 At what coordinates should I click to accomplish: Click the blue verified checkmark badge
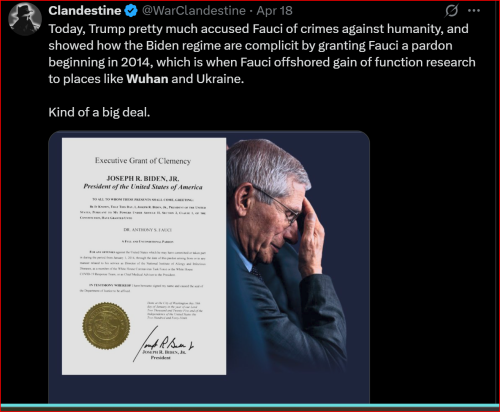pyautogui.click(x=131, y=11)
